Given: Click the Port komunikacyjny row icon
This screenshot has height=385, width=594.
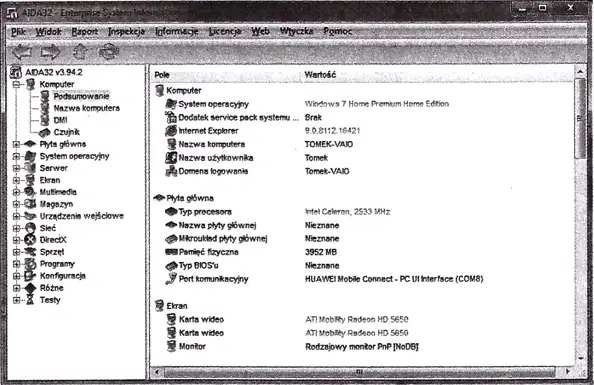Looking at the screenshot, I should [x=171, y=279].
